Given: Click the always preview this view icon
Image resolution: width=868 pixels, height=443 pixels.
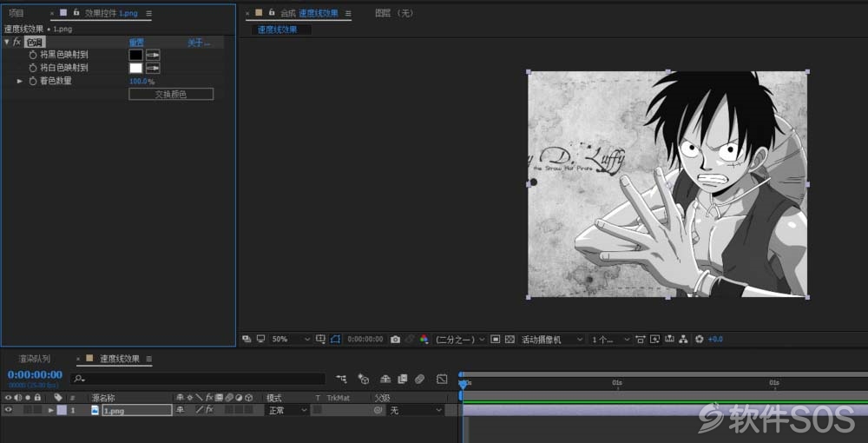Looking at the screenshot, I should [x=247, y=339].
